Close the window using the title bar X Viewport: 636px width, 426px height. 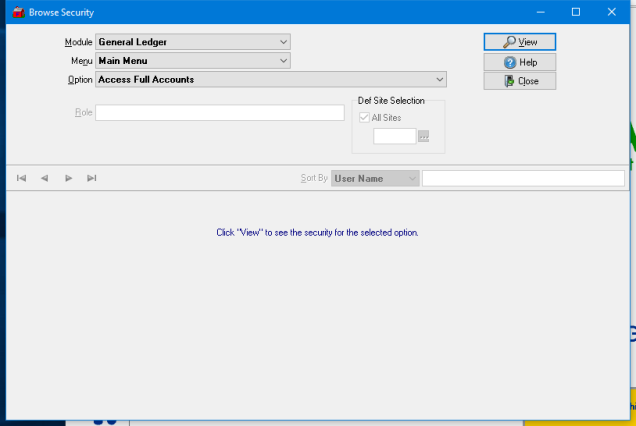click(x=612, y=12)
